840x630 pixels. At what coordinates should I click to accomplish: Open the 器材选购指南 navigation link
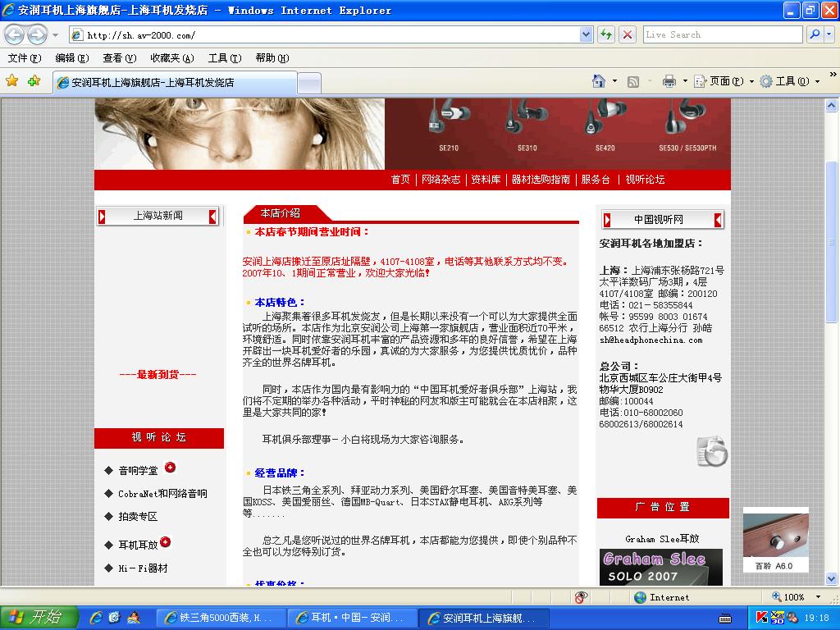(541, 180)
